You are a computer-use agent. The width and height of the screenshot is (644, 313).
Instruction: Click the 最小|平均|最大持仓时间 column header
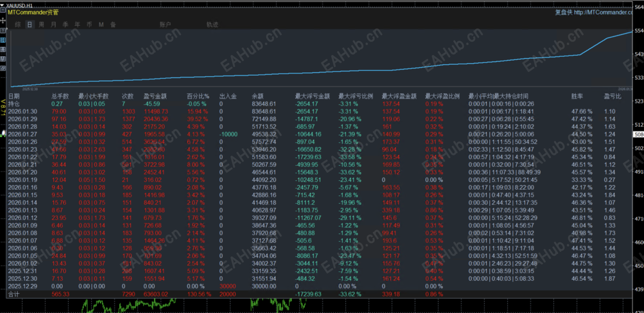(x=498, y=96)
